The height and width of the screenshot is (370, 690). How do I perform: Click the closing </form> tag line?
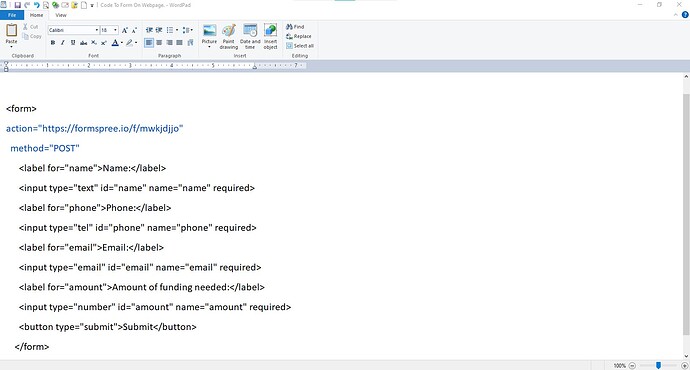(32, 347)
